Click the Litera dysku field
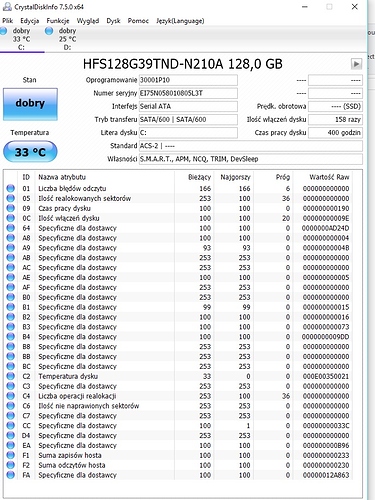 188,133
